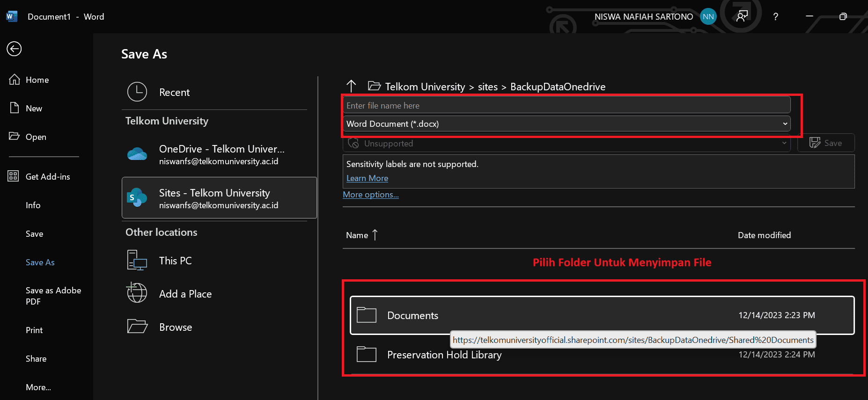The width and height of the screenshot is (868, 400).
Task: Click the Save disk icon on button
Action: click(815, 143)
